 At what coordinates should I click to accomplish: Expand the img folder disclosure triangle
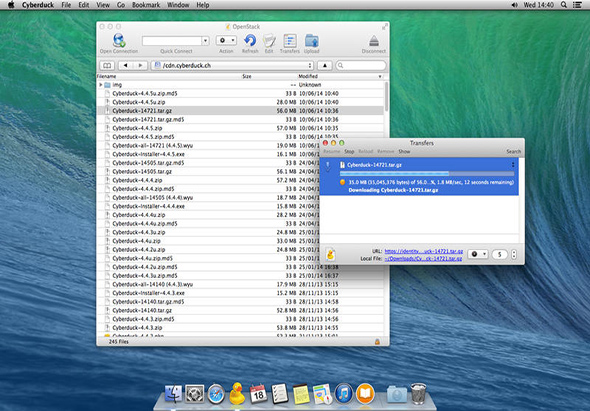tap(101, 85)
